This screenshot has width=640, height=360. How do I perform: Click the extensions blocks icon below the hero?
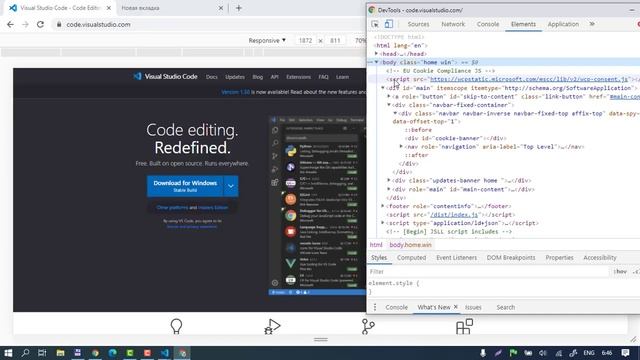point(464,326)
